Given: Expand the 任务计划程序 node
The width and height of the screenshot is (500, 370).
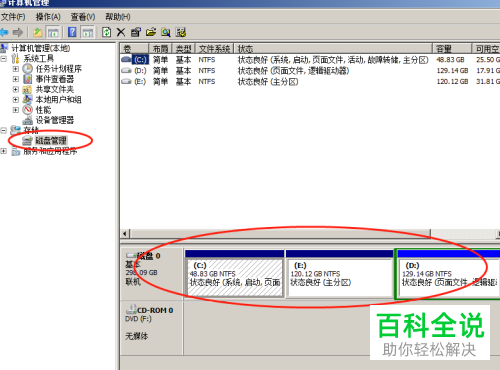Looking at the screenshot, I should click(16, 69).
